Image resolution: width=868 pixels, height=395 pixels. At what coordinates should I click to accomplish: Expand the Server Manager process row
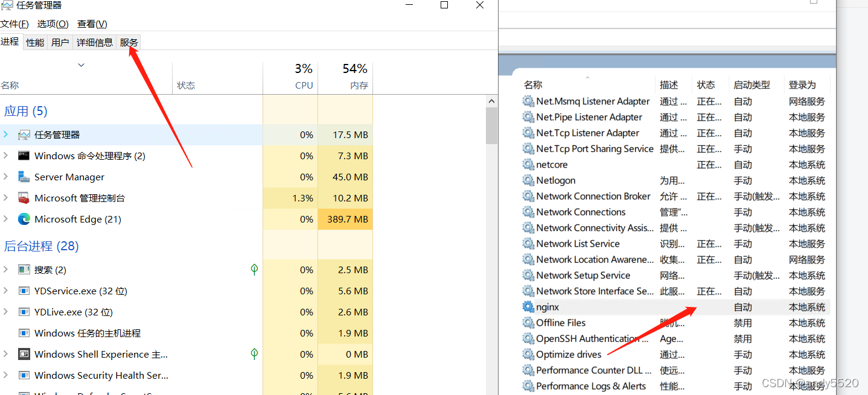tap(6, 177)
